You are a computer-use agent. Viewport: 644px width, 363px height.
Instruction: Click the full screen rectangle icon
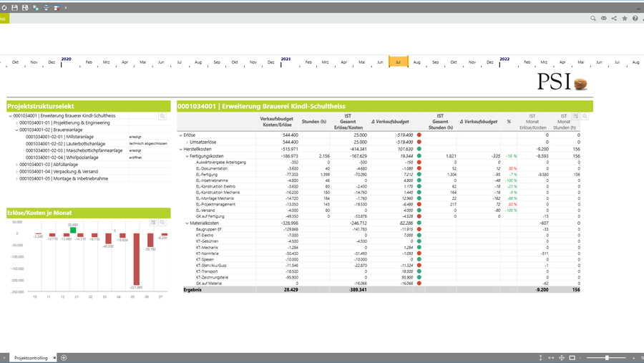(x=572, y=358)
